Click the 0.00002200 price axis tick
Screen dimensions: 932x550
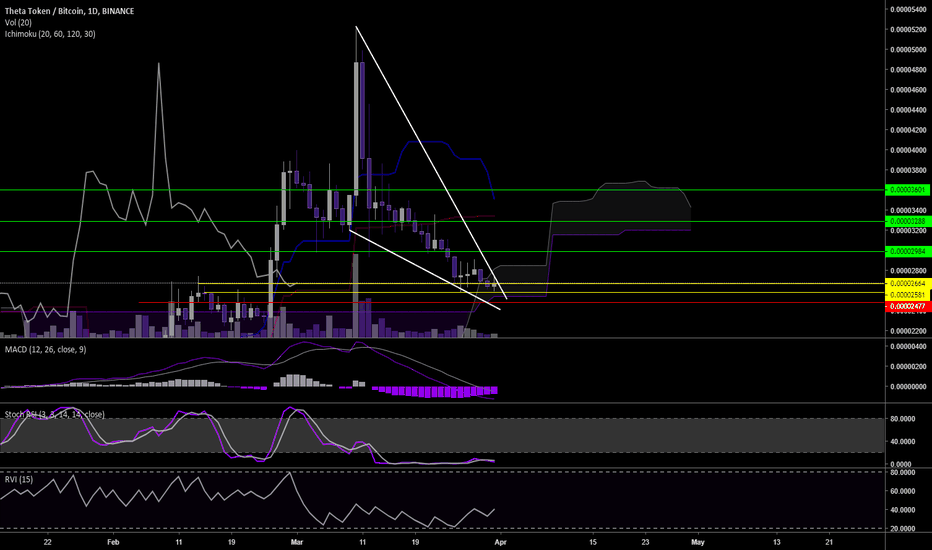tap(908, 331)
